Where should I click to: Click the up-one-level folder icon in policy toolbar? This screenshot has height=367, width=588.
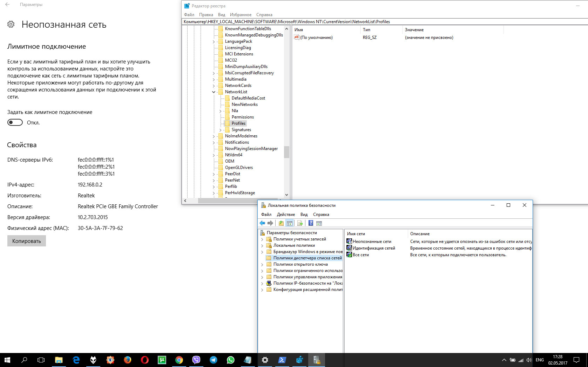coord(281,223)
